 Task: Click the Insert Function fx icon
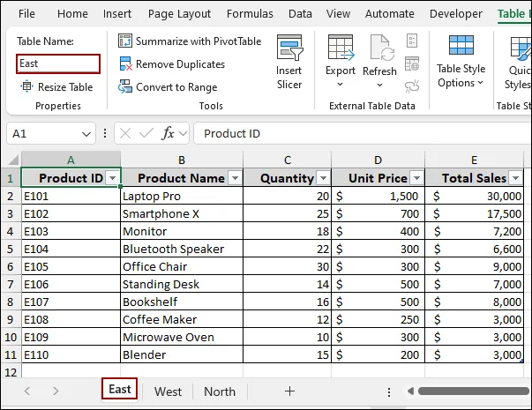click(168, 133)
